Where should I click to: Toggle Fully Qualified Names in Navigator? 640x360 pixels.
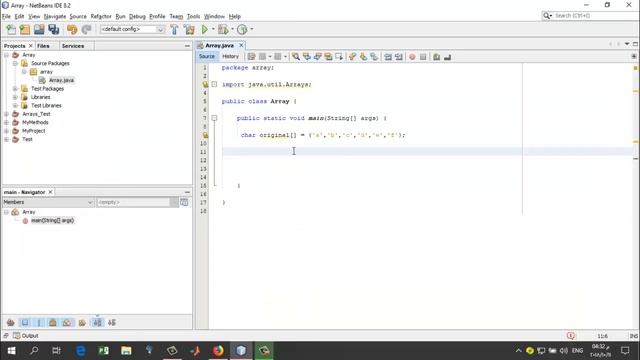82,323
